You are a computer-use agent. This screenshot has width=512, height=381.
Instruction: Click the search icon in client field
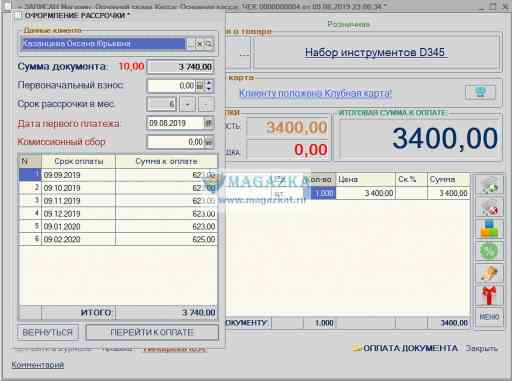(209, 44)
